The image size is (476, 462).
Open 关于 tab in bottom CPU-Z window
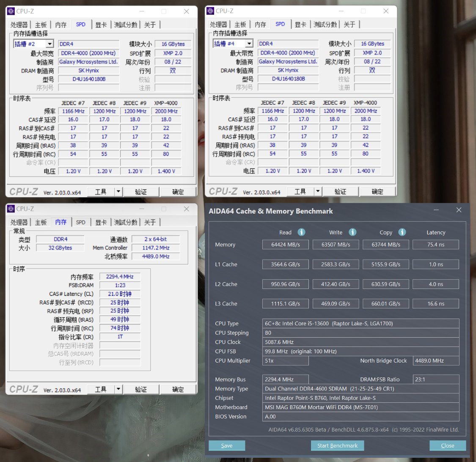click(150, 222)
